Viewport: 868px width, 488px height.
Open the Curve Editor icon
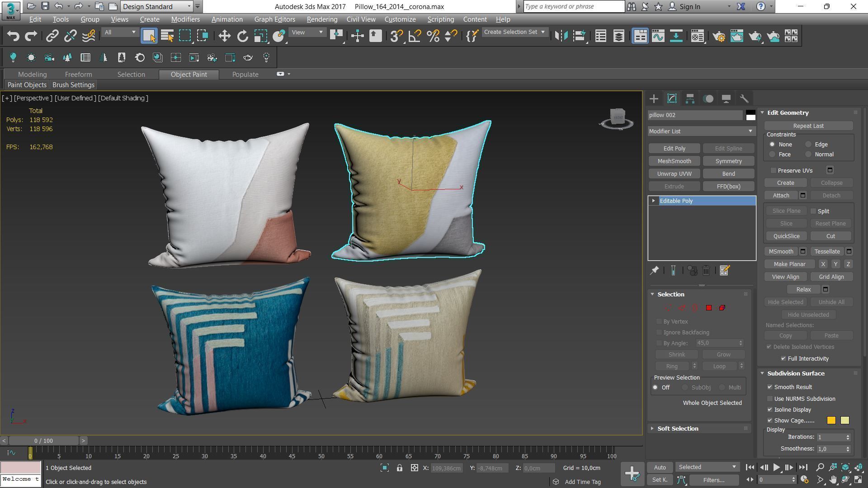658,36
